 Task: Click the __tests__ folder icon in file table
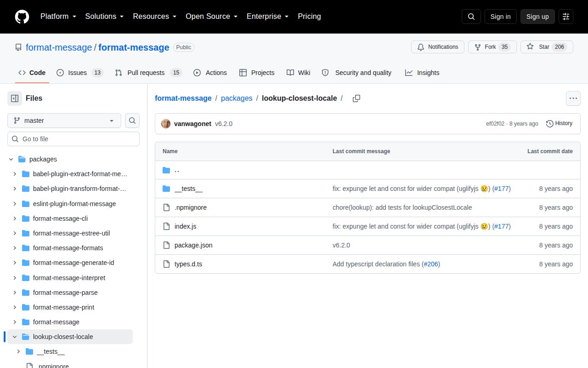[166, 189]
